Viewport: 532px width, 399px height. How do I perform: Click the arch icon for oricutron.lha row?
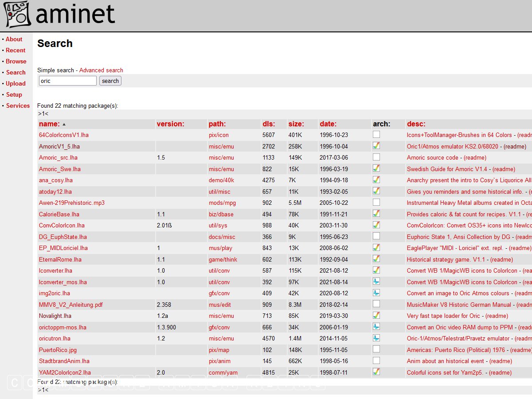376,338
